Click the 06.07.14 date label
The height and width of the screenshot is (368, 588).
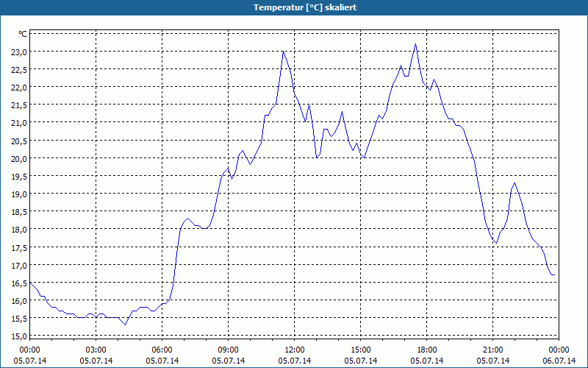[559, 361]
